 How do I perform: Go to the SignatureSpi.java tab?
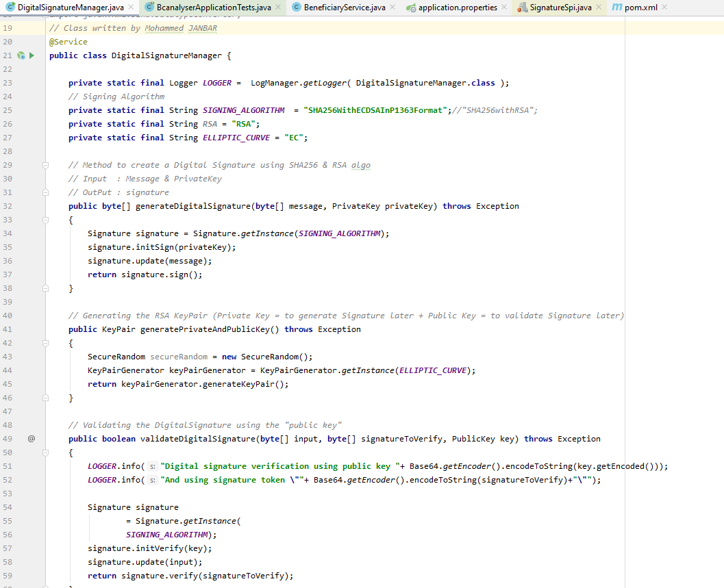(x=560, y=8)
